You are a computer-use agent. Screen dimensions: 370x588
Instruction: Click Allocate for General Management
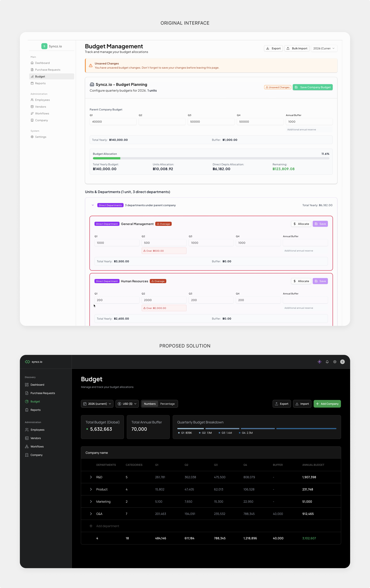[x=301, y=224]
